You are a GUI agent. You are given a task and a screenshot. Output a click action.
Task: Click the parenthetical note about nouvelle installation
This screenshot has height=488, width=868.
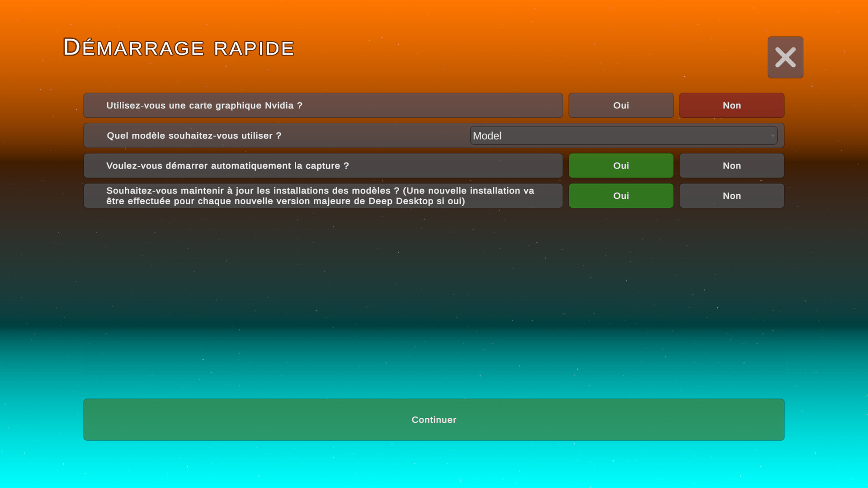coord(468,191)
